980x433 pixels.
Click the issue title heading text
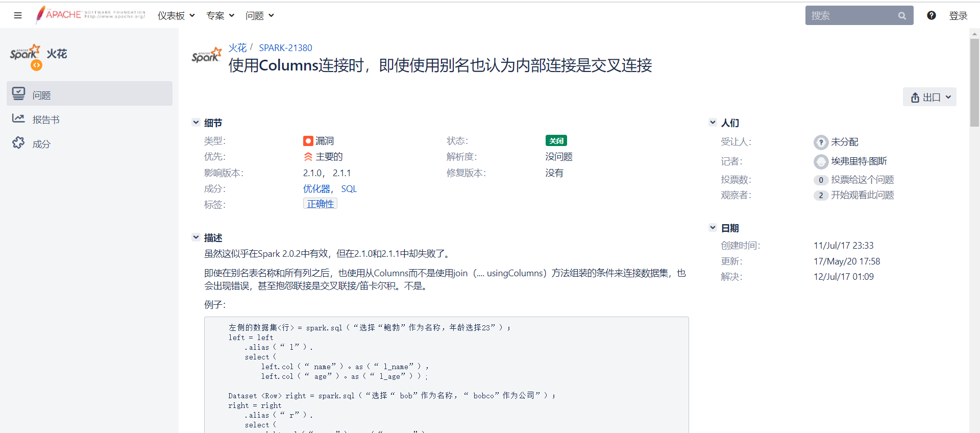(440, 65)
